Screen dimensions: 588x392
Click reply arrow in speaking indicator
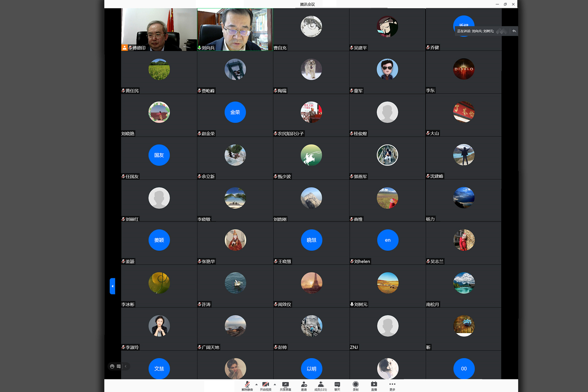click(x=514, y=31)
